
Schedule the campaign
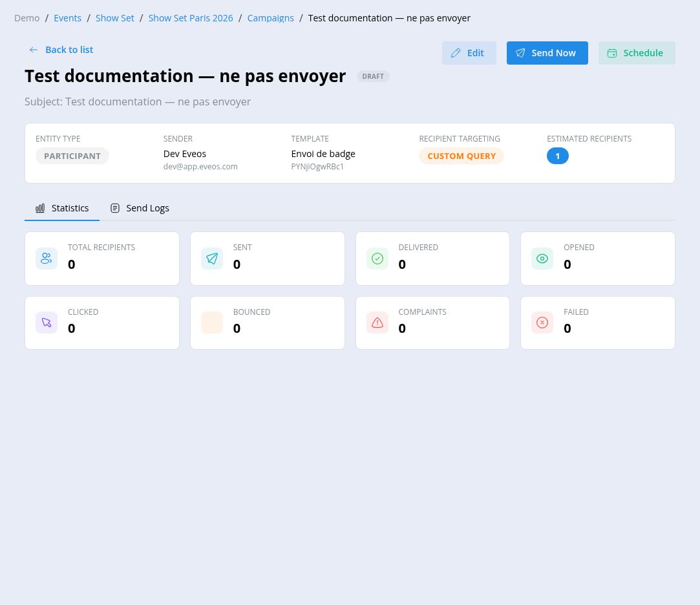tap(637, 53)
